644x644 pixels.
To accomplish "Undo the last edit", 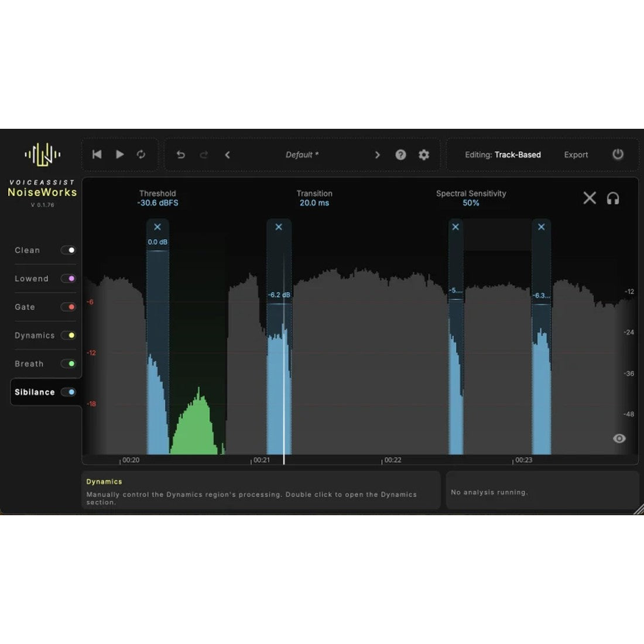I will [x=181, y=155].
